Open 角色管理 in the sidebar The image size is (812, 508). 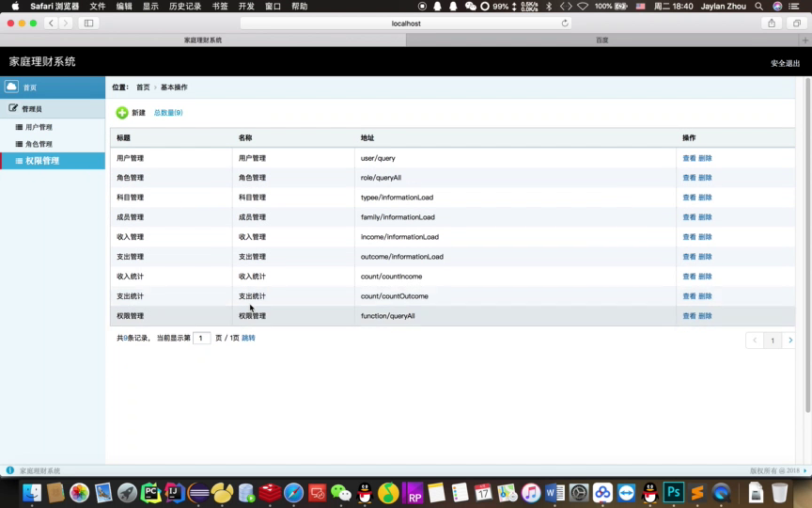[39, 144]
